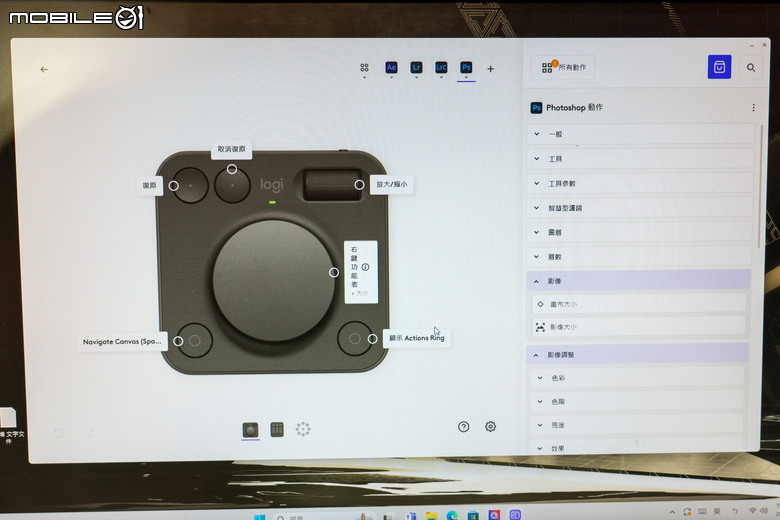Expand the 效果 subcategory
This screenshot has height=520, width=780.
638,448
